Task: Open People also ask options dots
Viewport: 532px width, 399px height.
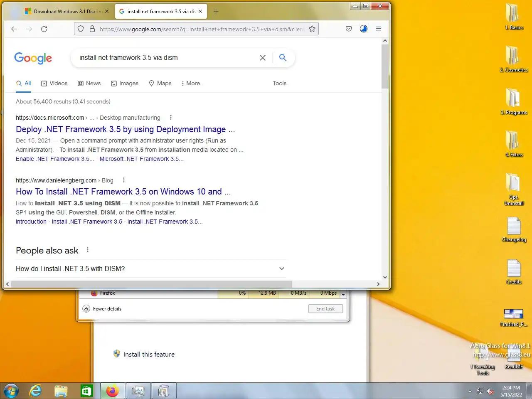Action: (87, 250)
